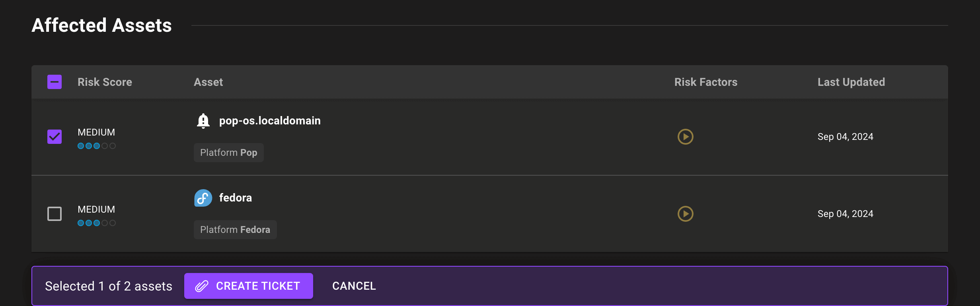Cancel the asset selection
This screenshot has width=980, height=306.
pyautogui.click(x=354, y=286)
